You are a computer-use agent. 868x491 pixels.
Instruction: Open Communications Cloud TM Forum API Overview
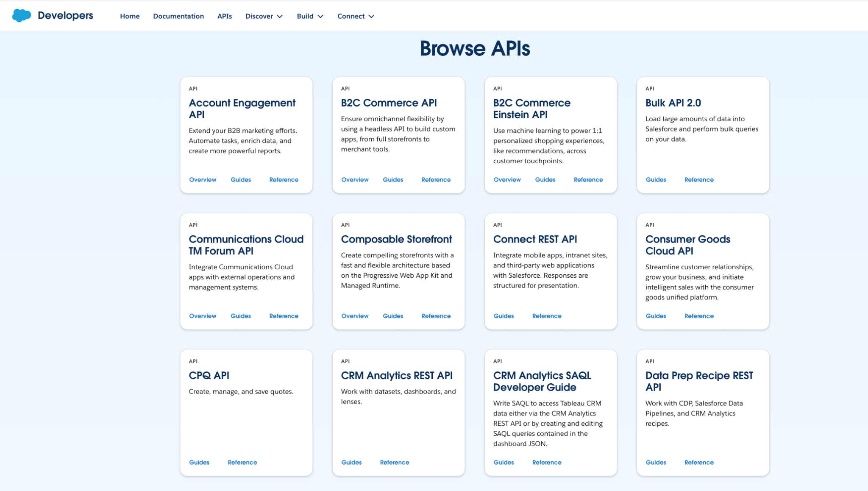pos(202,316)
